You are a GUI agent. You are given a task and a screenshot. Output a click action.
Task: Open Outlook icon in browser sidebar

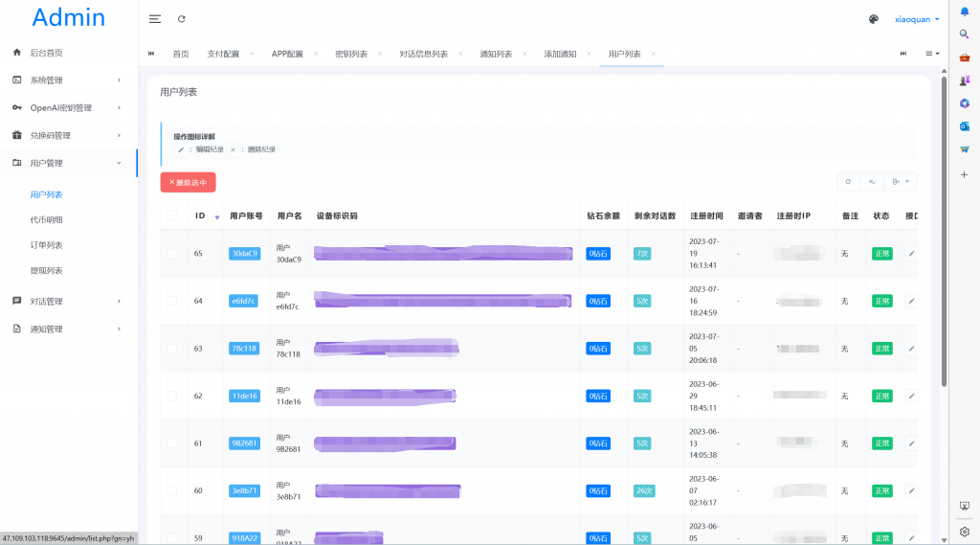965,126
